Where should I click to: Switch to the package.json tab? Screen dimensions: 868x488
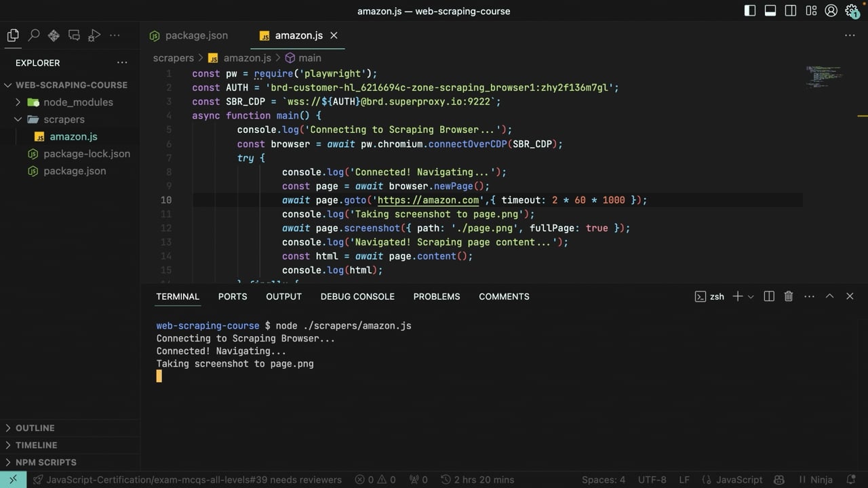(189, 35)
